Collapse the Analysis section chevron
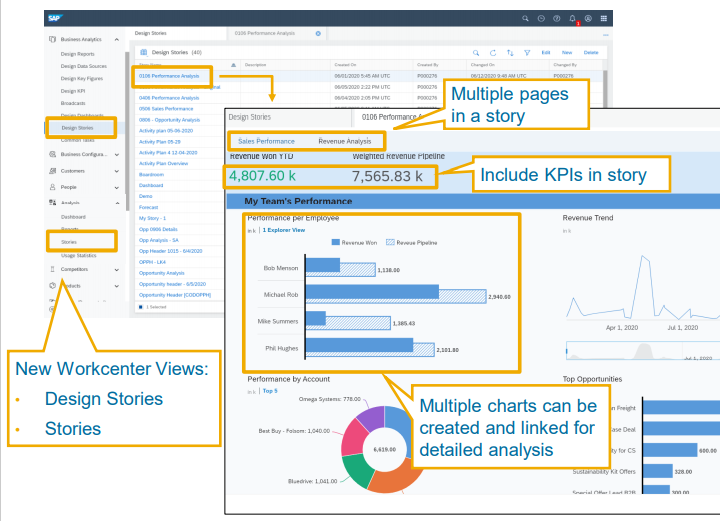 click(x=118, y=203)
